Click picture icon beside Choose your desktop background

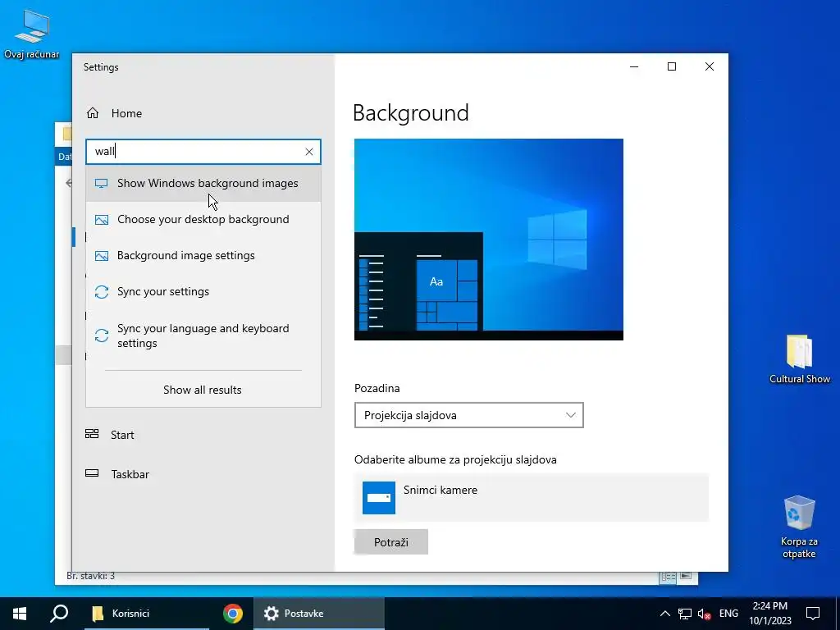(x=101, y=220)
